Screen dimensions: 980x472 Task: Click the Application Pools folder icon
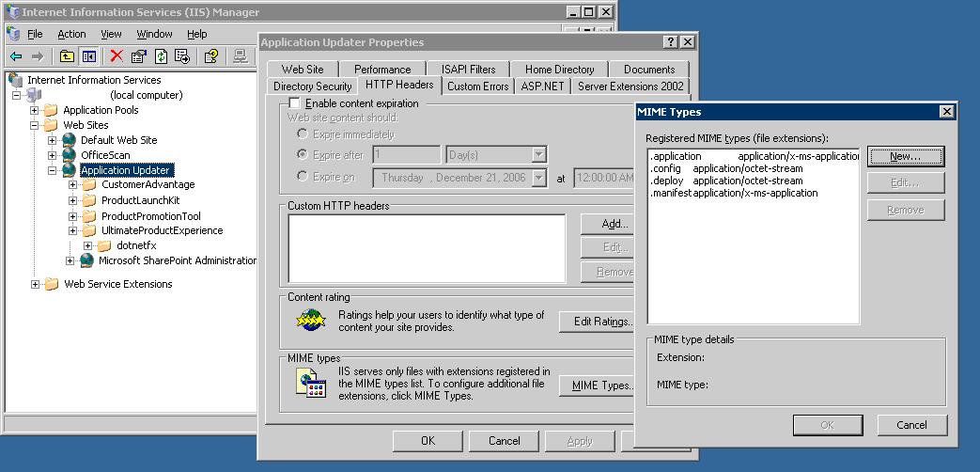pos(52,110)
